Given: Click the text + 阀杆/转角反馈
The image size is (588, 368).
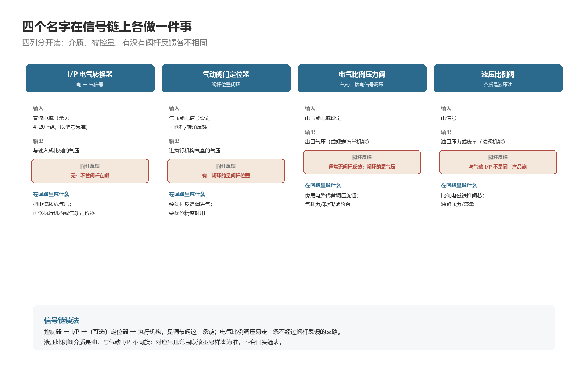Looking at the screenshot, I should 188,127.
